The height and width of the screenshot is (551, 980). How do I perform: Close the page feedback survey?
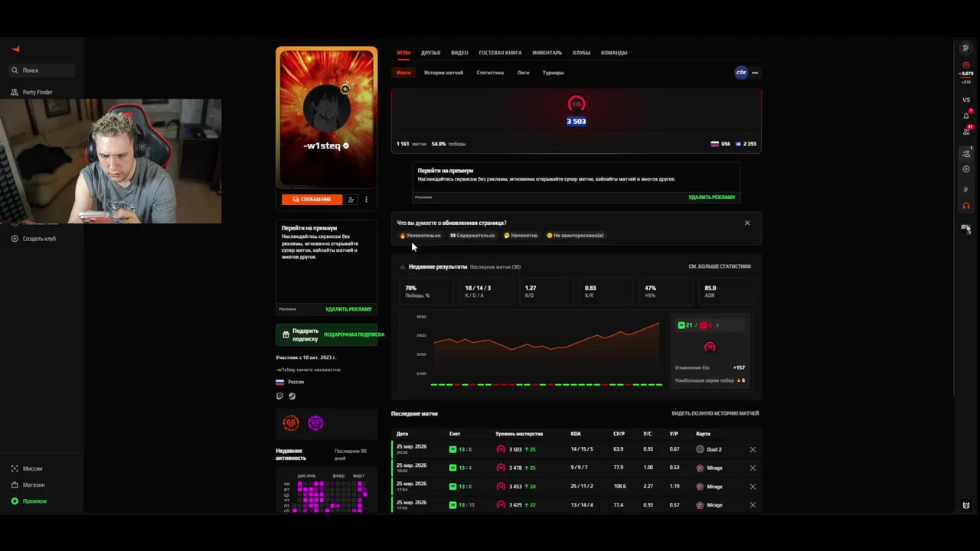point(747,223)
